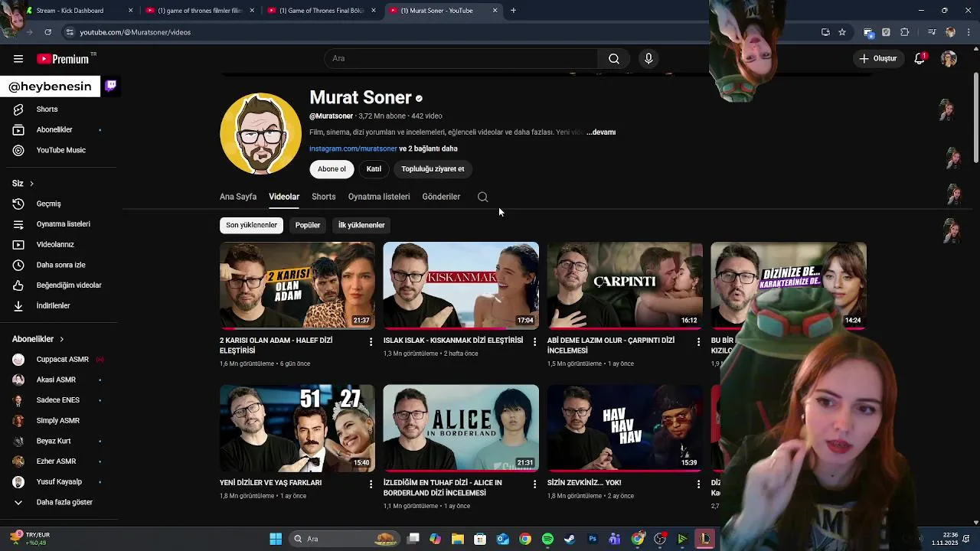Open Yusuf Kayaalp subscription channel
Screen dimensions: 980x551
(58, 482)
